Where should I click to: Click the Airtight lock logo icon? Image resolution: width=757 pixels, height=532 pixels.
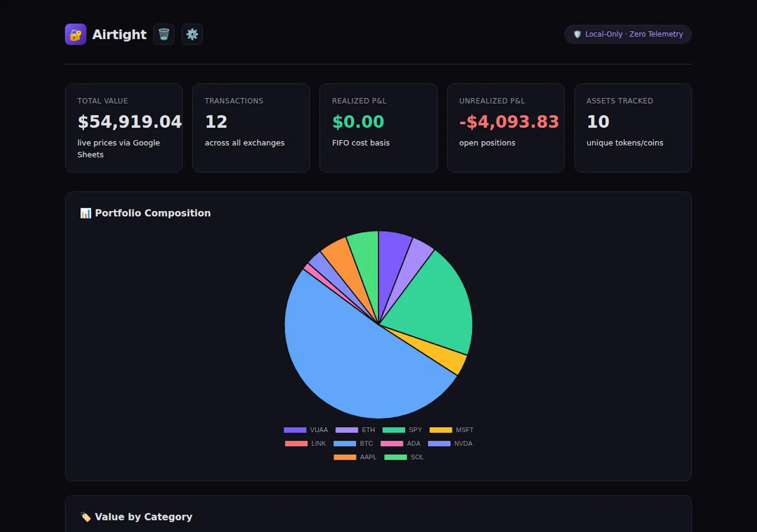coord(76,35)
